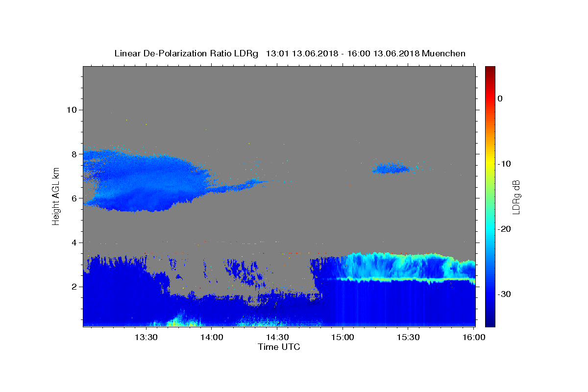
Task: Click the colorbar value label -20
Action: click(x=504, y=229)
